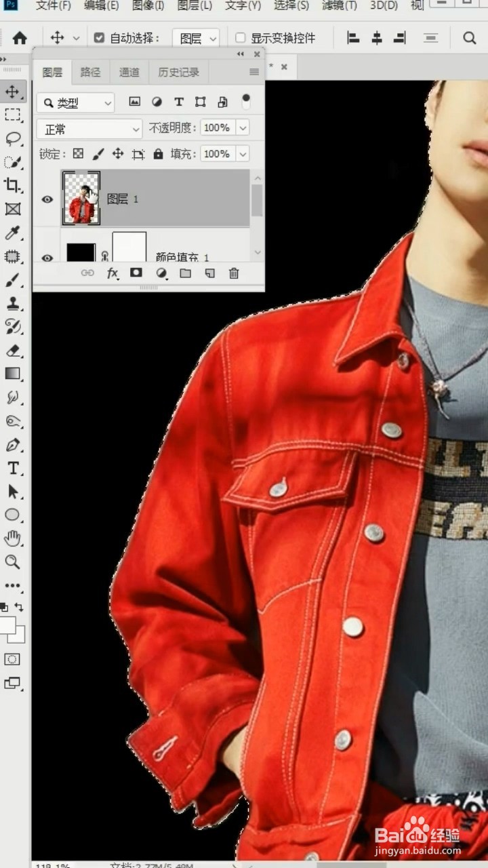
Task: Select the Lasso tool
Action: (x=13, y=138)
